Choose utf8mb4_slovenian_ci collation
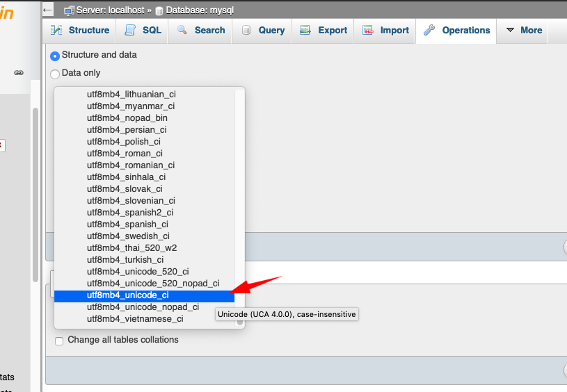567x392 pixels. click(144, 200)
